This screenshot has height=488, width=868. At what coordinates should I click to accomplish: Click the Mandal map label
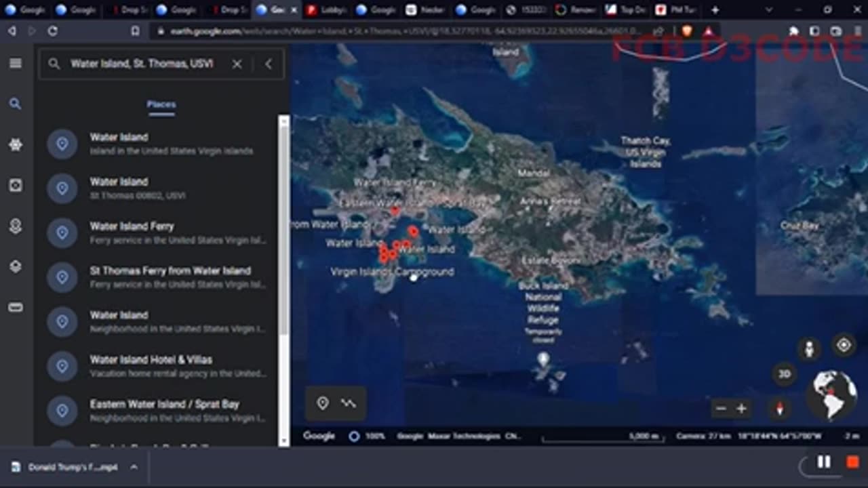534,174
